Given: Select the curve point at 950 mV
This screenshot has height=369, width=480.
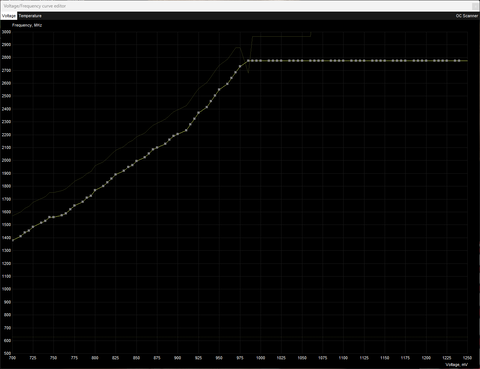Looking at the screenshot, I should click(x=219, y=90).
